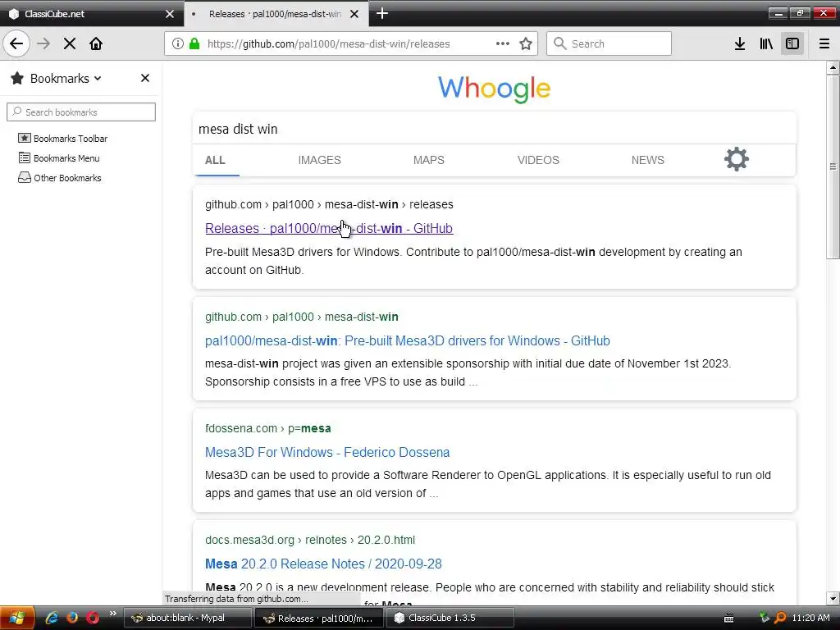
Task: Open Bookmarks Toolbar folder
Action: 62,138
